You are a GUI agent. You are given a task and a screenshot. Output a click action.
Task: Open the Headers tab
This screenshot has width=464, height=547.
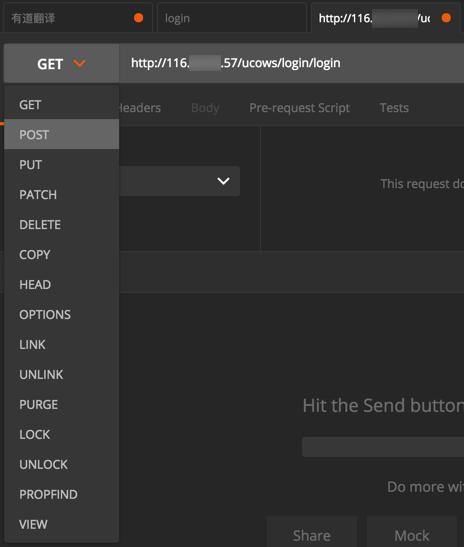click(x=140, y=108)
